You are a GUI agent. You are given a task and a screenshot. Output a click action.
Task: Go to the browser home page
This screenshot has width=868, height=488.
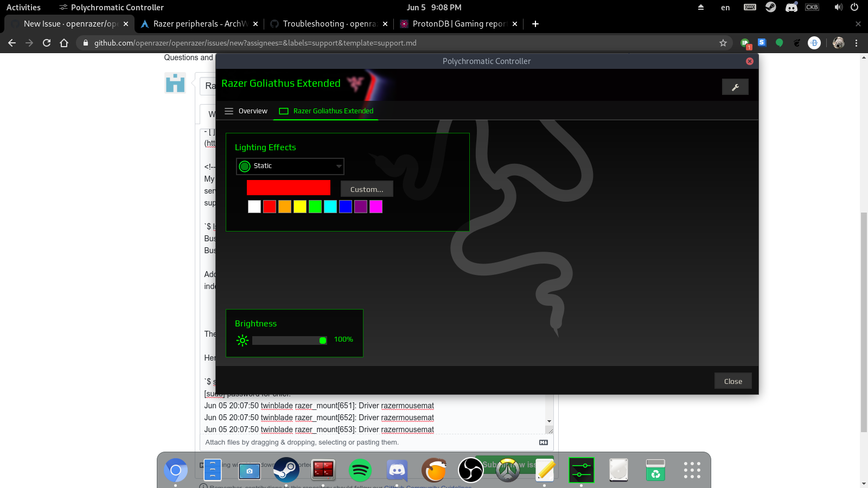click(x=64, y=43)
